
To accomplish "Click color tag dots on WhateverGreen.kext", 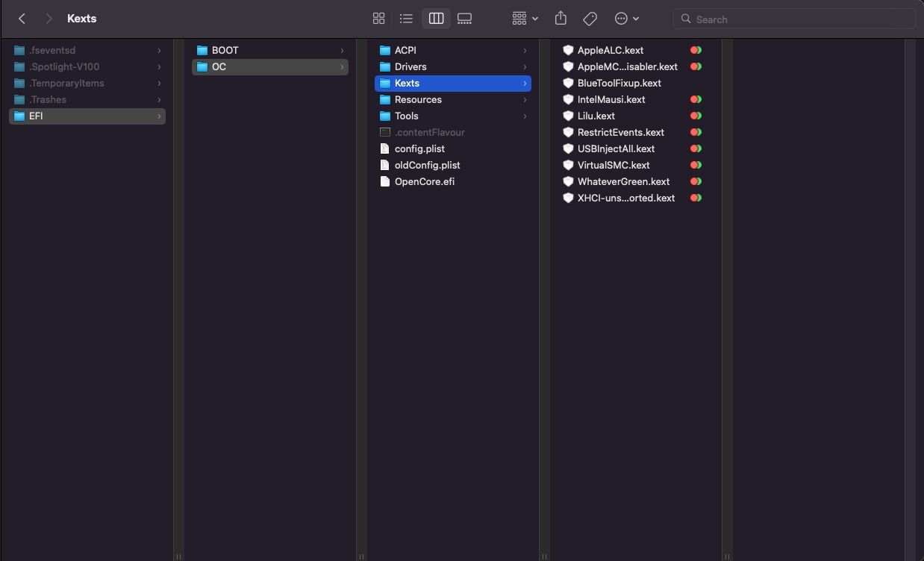I will (696, 181).
